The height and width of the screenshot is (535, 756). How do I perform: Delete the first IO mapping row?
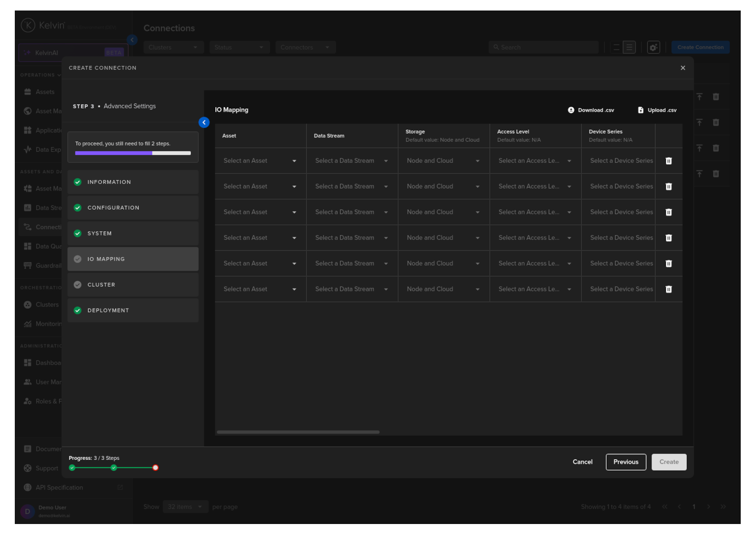click(668, 161)
